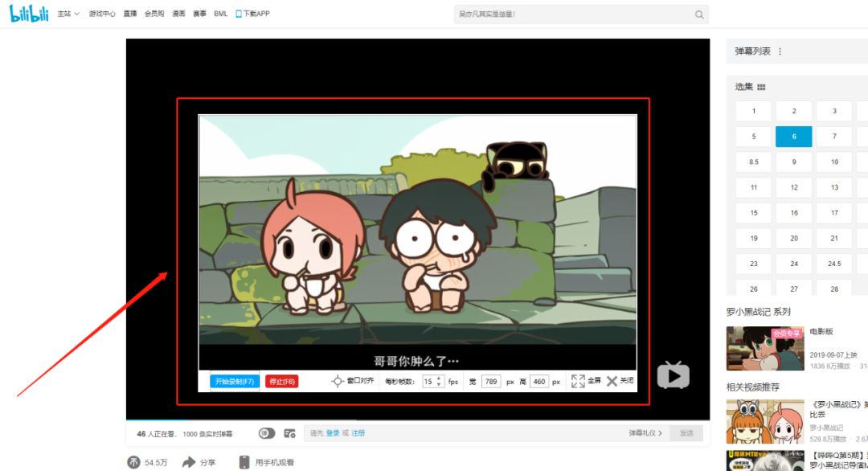Expand 弹幕礼仪 chevron link
868x471 pixels.
pos(645,432)
